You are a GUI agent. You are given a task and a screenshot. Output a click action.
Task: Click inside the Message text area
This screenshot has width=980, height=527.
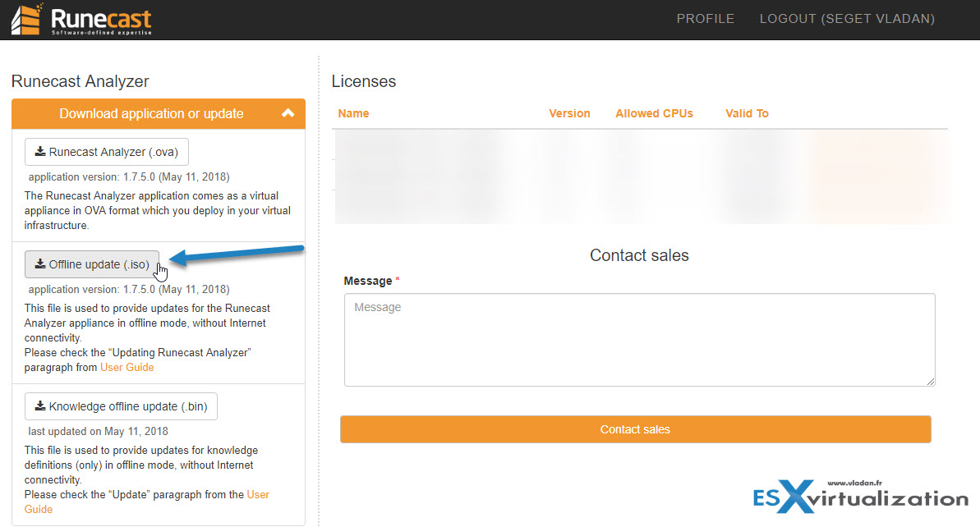point(639,340)
